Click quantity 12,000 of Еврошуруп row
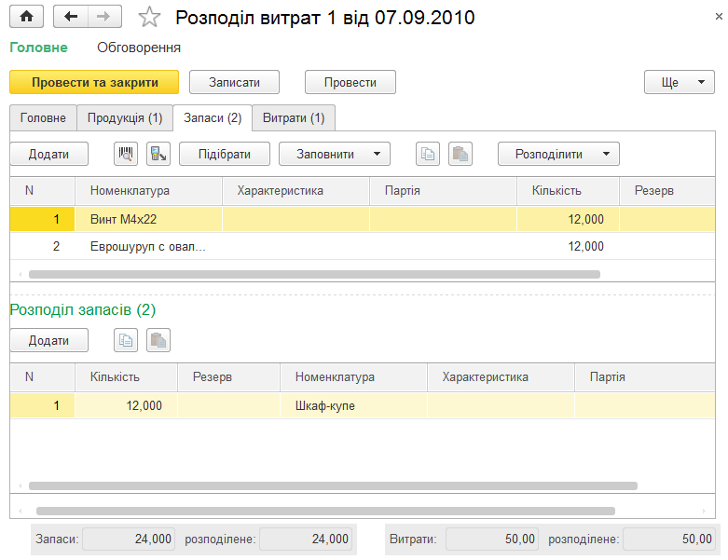 click(x=568, y=246)
